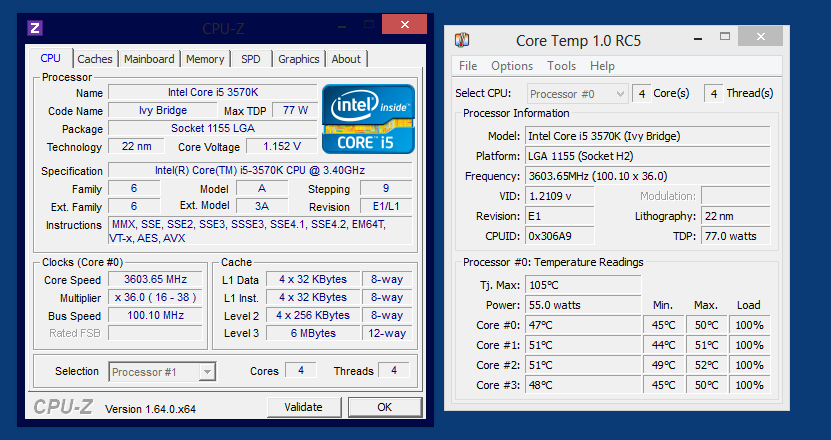Go to the SPD tab
This screenshot has height=440, width=831.
[x=251, y=59]
